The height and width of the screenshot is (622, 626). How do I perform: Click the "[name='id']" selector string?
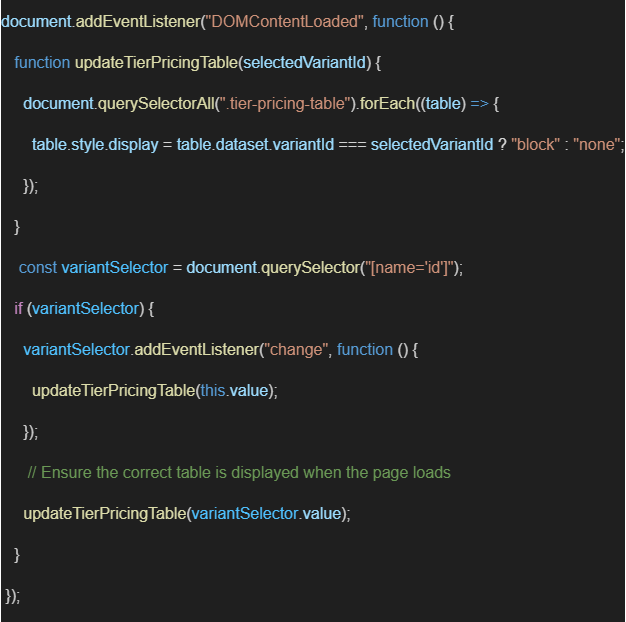pyautogui.click(x=412, y=267)
